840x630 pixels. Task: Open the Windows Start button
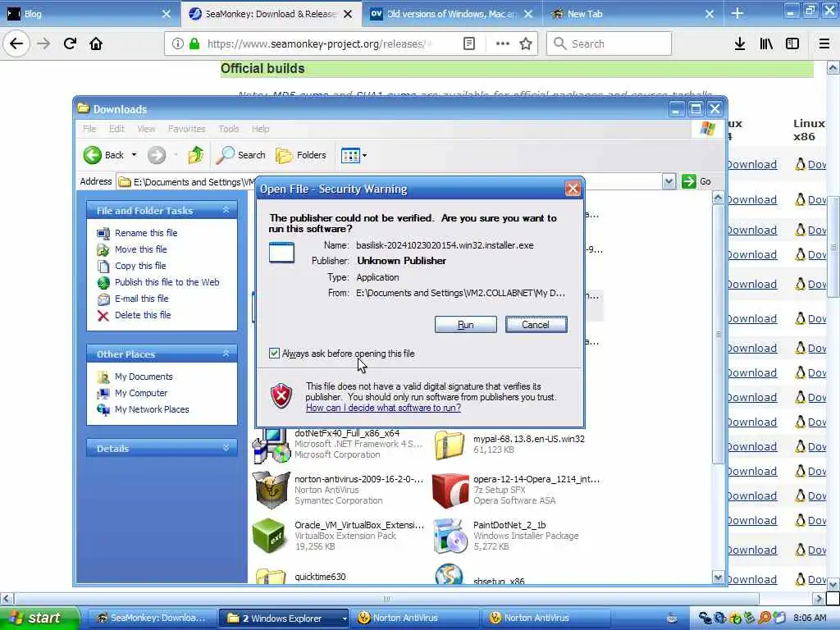click(39, 619)
